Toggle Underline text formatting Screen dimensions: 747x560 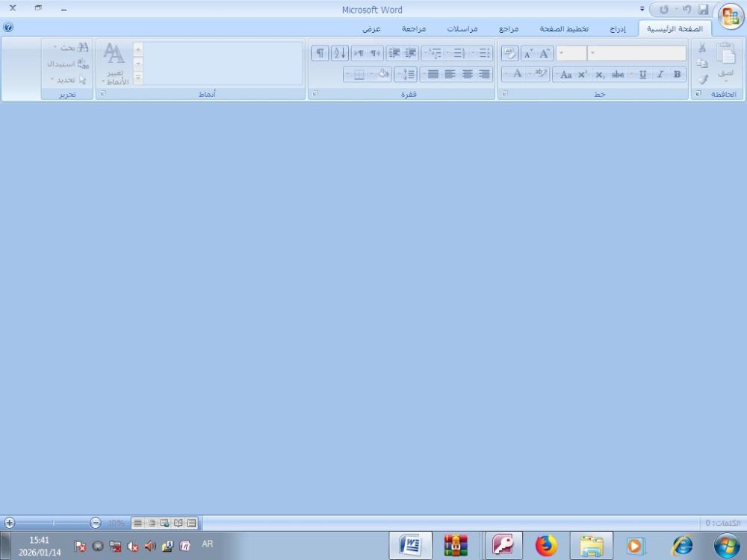tap(642, 74)
